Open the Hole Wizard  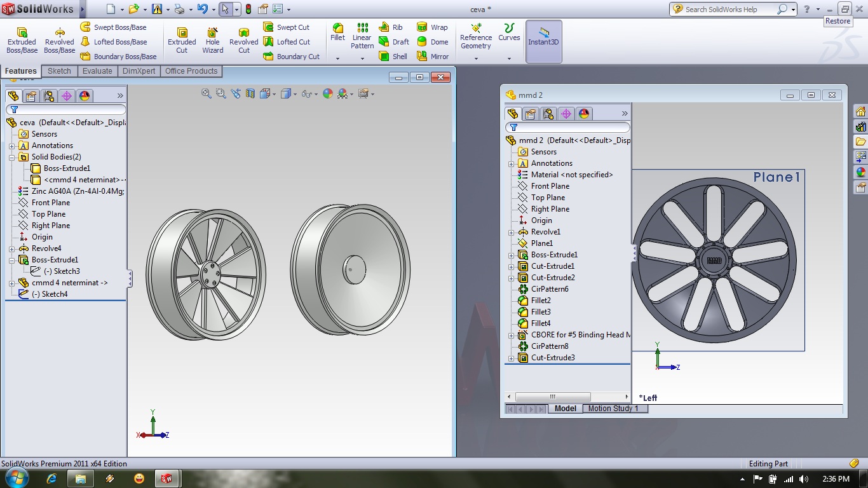pos(213,41)
